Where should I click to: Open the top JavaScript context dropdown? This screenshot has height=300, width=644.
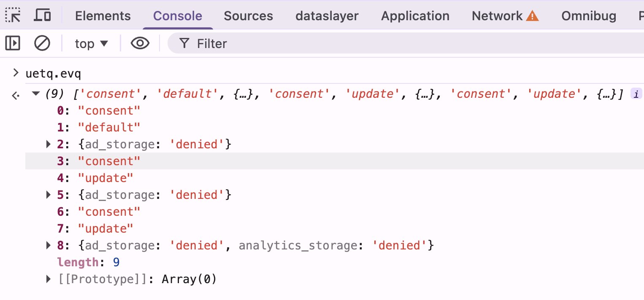click(x=91, y=43)
